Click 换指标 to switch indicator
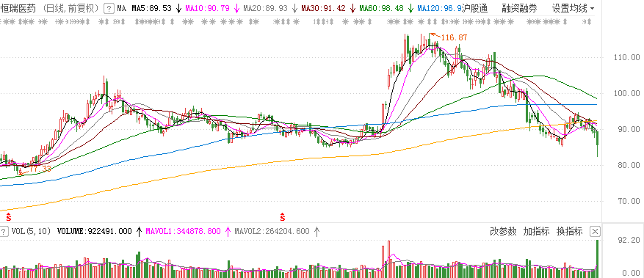The width and height of the screenshot is (644, 278). [x=569, y=231]
